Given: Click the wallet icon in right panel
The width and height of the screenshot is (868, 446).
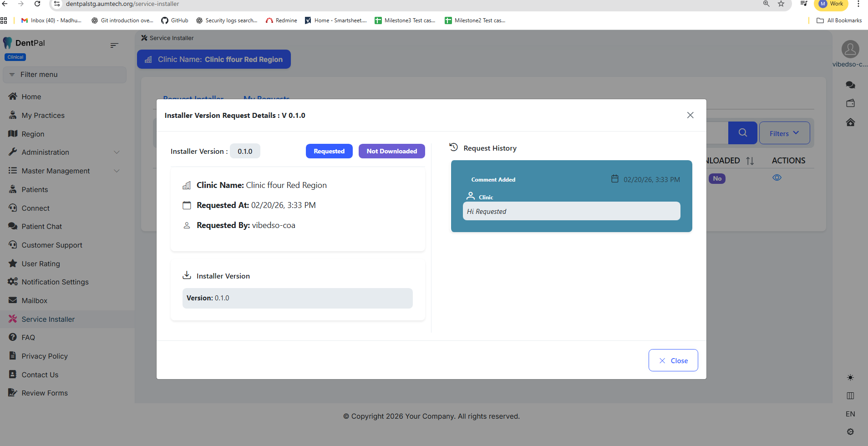Looking at the screenshot, I should pos(850,103).
